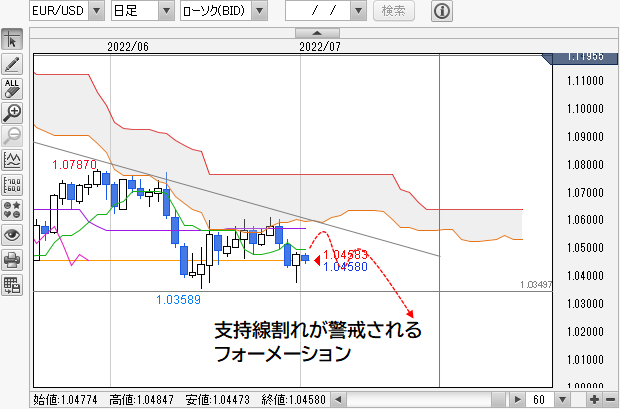Collapse the top panel with the up arrow
The image size is (620, 409).
click(317, 33)
